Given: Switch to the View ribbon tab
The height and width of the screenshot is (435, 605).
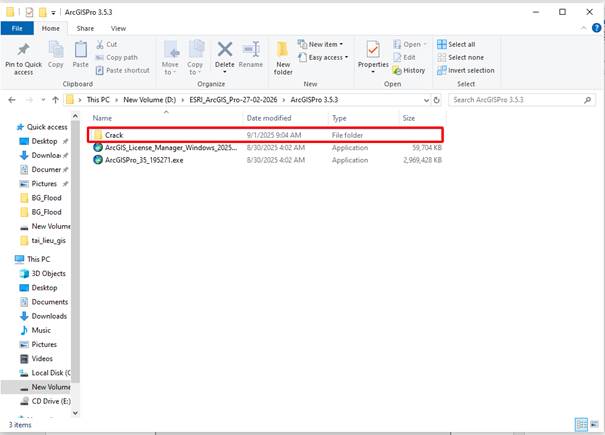Looking at the screenshot, I should click(x=118, y=29).
